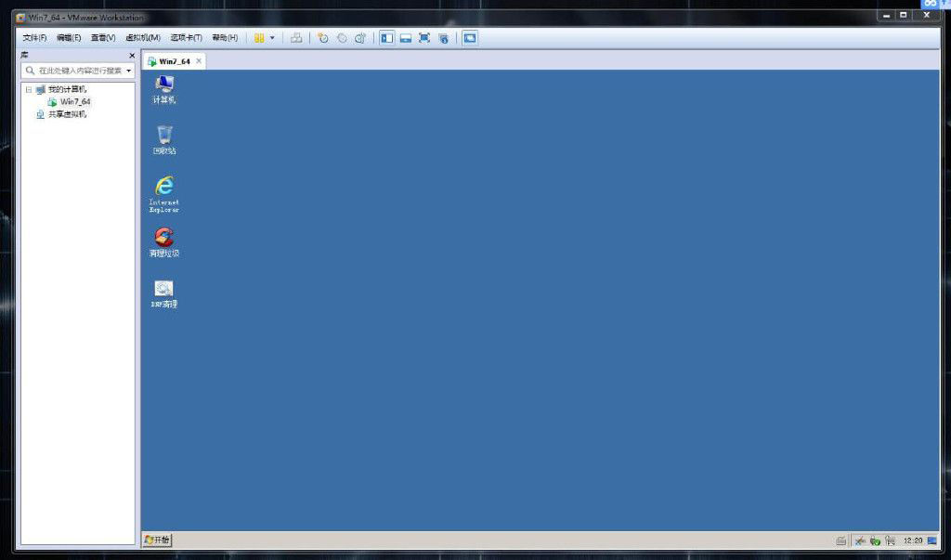This screenshot has height=560, width=951.
Task: Click the pause/suspend virtual machine icon
Action: 259,38
